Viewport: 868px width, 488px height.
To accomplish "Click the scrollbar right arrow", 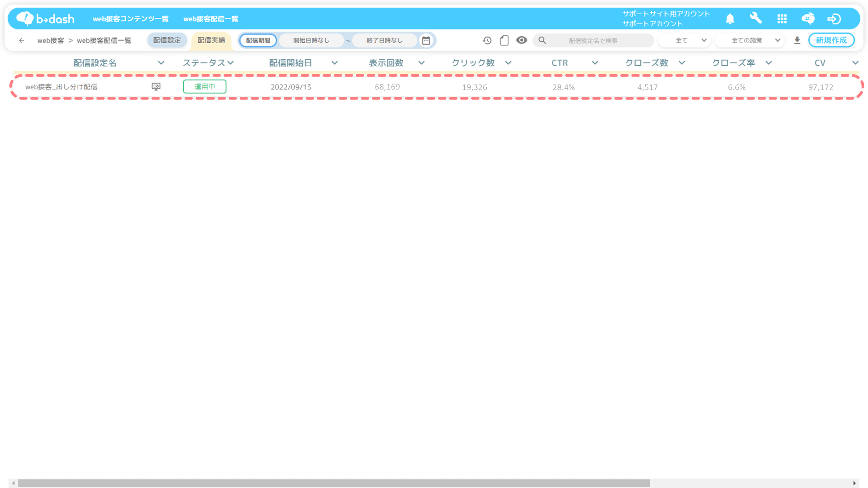I will (854, 483).
